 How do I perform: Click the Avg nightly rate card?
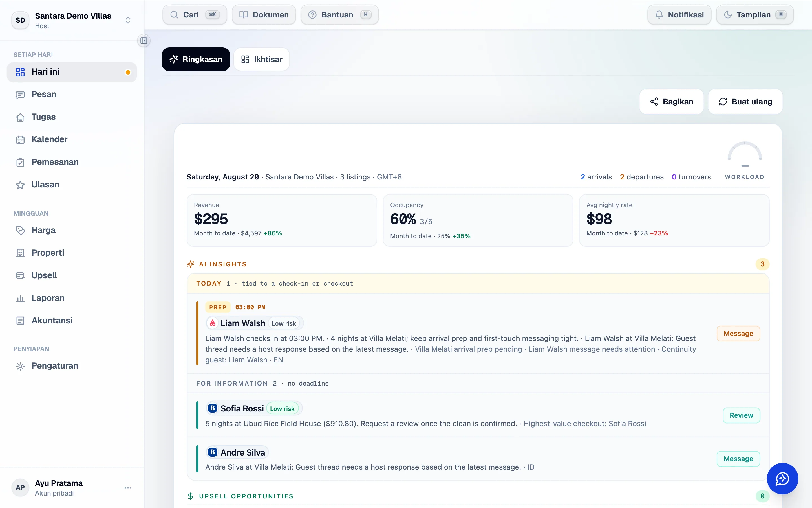[674, 220]
